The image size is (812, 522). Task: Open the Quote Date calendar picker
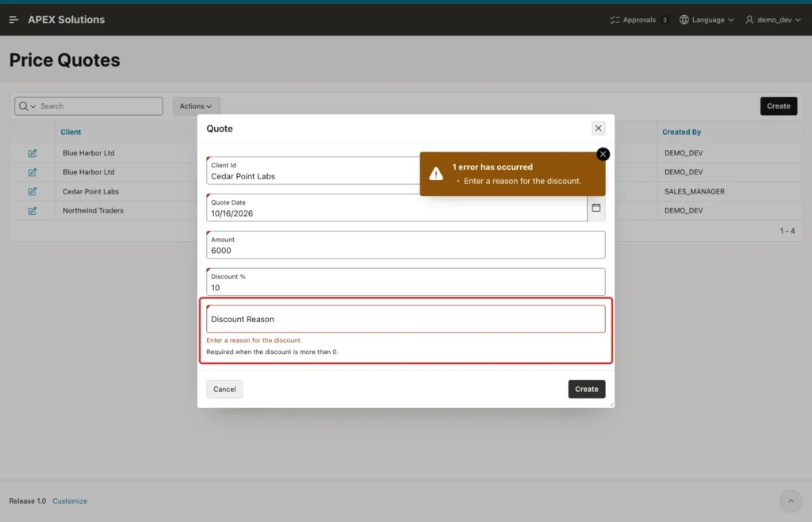click(596, 208)
